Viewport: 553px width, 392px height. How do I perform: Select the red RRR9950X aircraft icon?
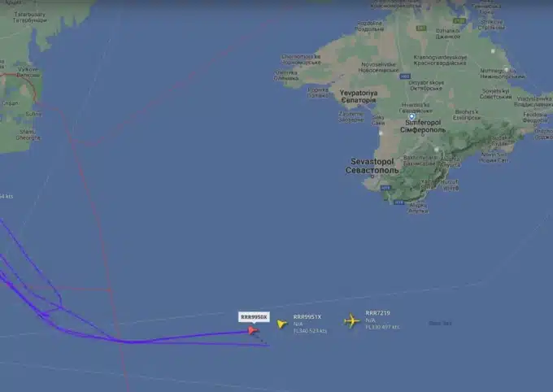(253, 330)
